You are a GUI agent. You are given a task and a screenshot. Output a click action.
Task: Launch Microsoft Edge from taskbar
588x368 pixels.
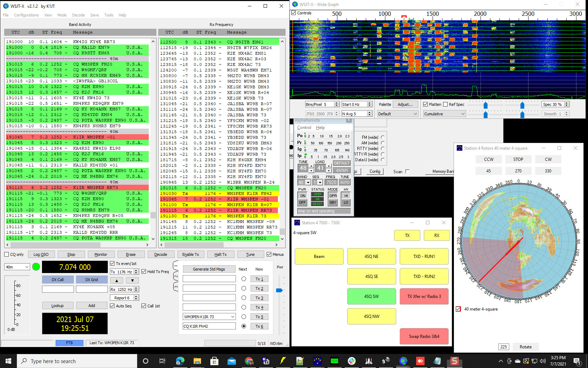click(180, 361)
